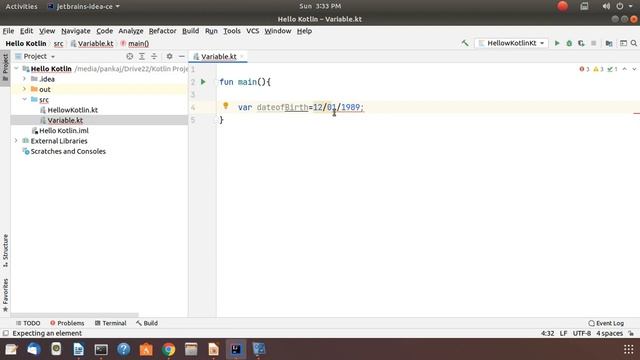
Task: Go to previous highlighted error arrow
Action: 624,69
